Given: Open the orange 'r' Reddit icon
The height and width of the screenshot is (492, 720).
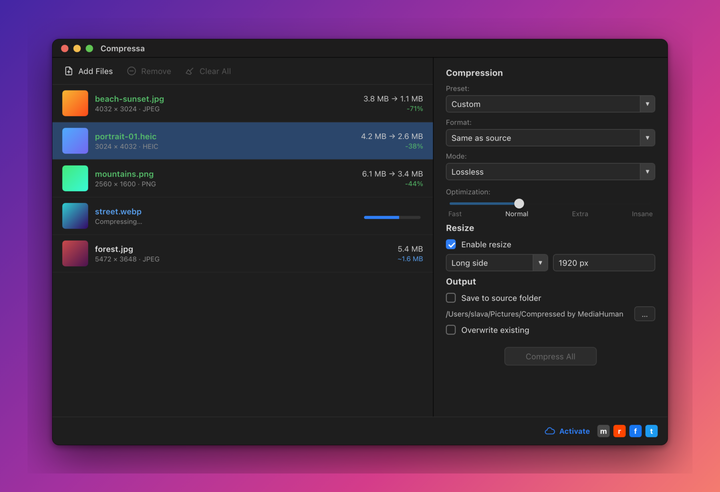Looking at the screenshot, I should tap(619, 431).
